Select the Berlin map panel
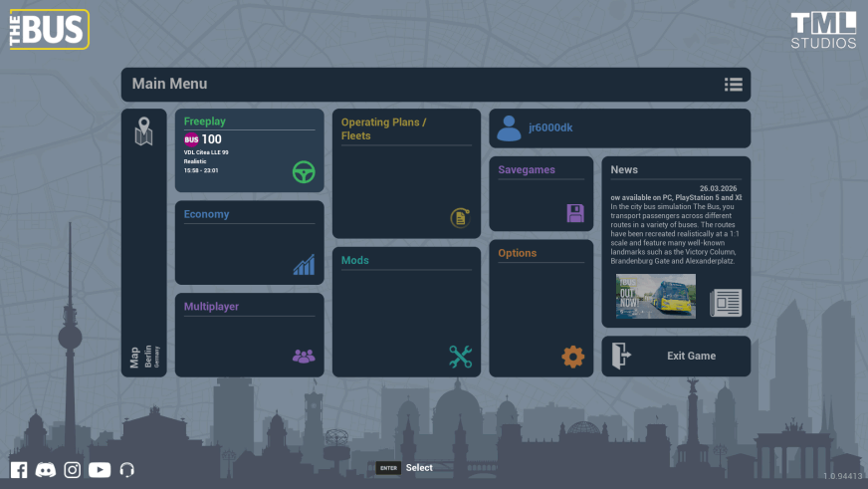This screenshot has height=489, width=868. click(144, 243)
